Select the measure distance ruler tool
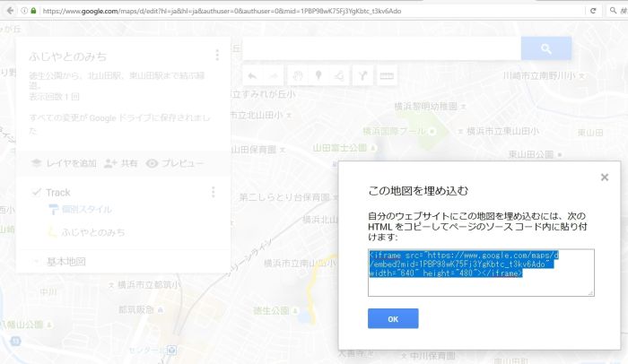628x364 pixels. 387,75
